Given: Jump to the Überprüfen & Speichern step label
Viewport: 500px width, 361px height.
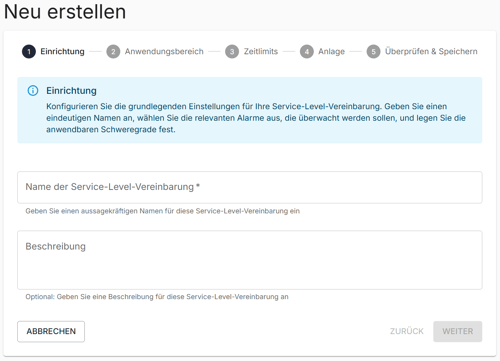Looking at the screenshot, I should [x=431, y=51].
